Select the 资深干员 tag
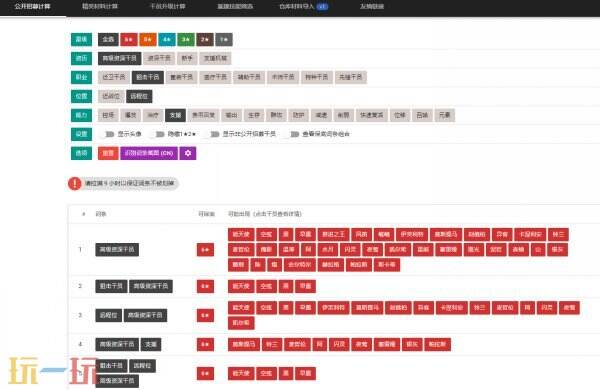The height and width of the screenshot is (390, 600). [159, 58]
